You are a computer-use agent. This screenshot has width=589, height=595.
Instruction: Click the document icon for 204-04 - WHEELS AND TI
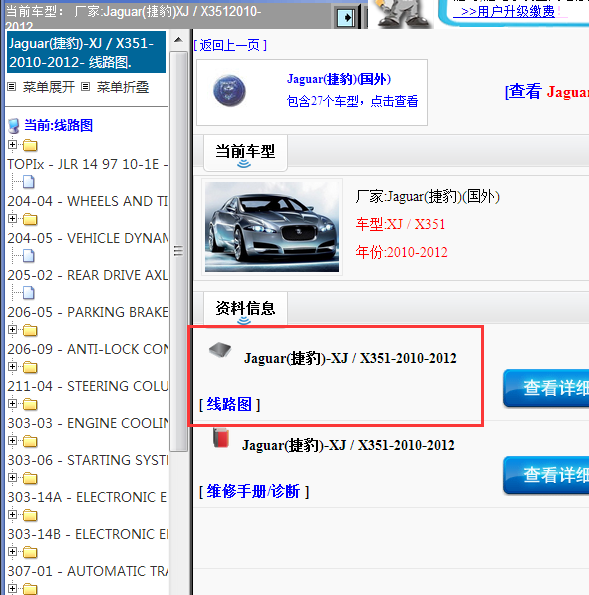28,182
